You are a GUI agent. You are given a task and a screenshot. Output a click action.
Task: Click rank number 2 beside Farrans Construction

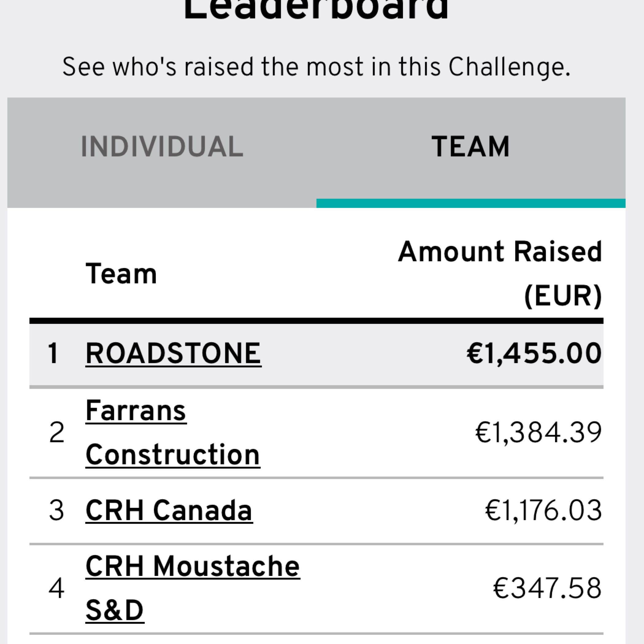point(57,433)
